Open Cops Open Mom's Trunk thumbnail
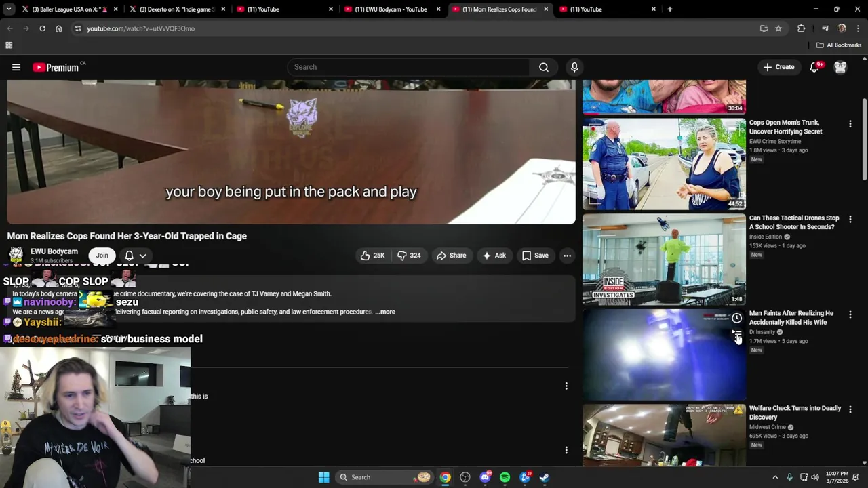 coord(664,165)
